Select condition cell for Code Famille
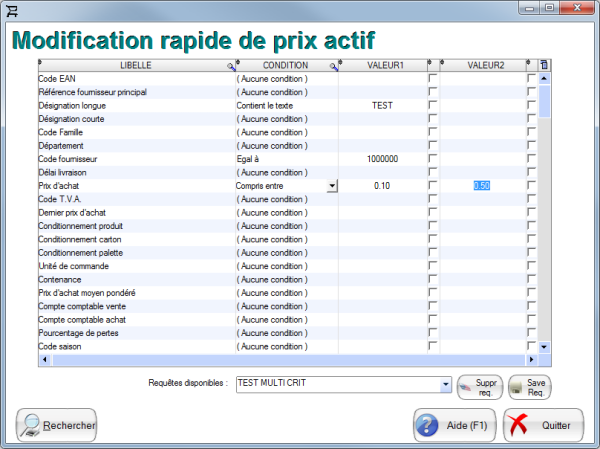The image size is (600, 449). pyautogui.click(x=285, y=132)
